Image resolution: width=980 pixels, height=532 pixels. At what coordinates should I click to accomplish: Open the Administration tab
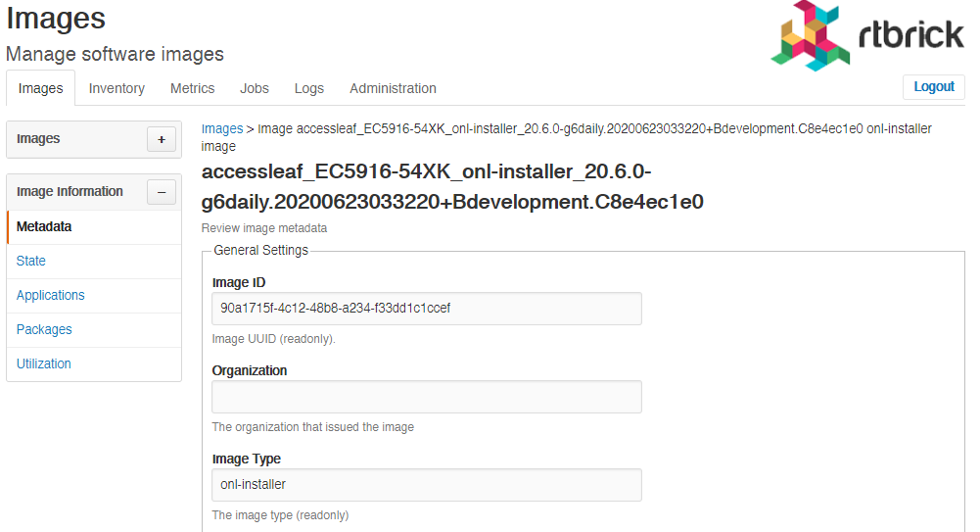click(x=394, y=88)
